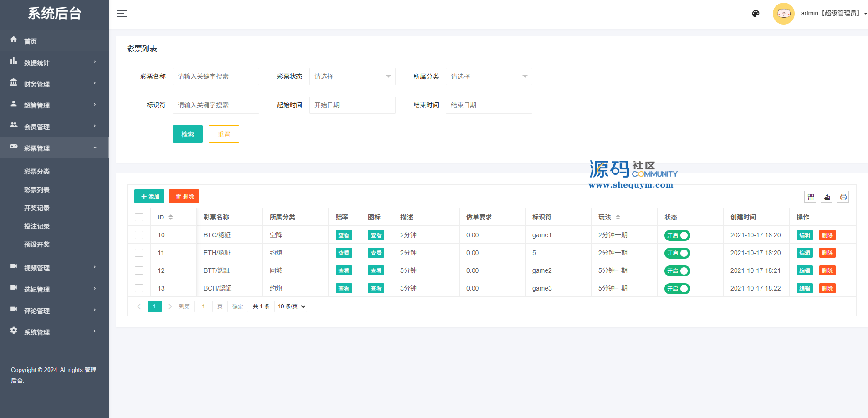Viewport: 868px width, 418px height.
Task: Open the 彩票状态 dropdown
Action: 352,76
